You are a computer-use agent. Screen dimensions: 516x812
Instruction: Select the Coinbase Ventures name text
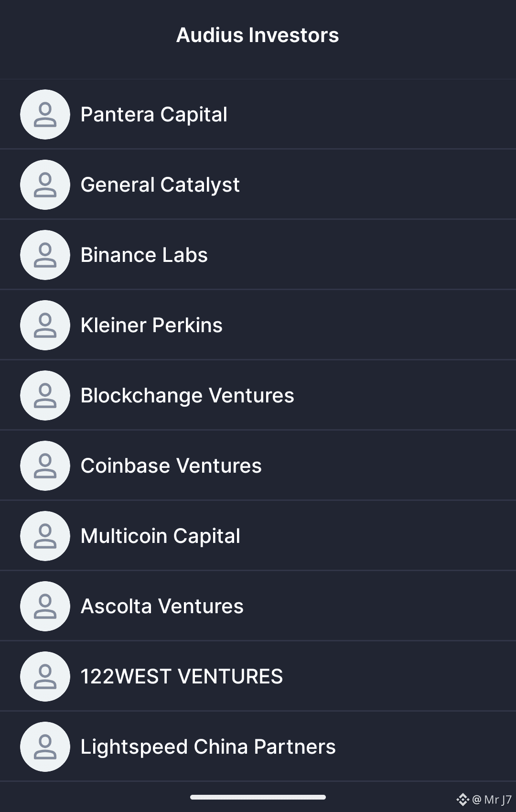[171, 466]
